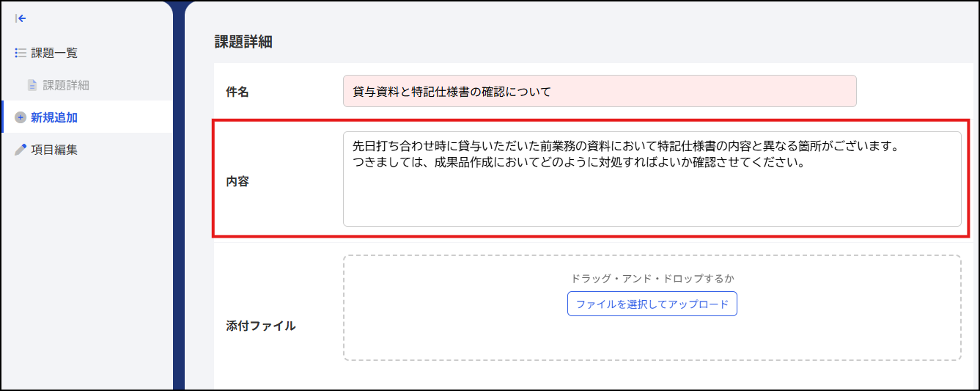The height and width of the screenshot is (391, 980).
Task: Focus the 件名 text field
Action: pos(600,91)
